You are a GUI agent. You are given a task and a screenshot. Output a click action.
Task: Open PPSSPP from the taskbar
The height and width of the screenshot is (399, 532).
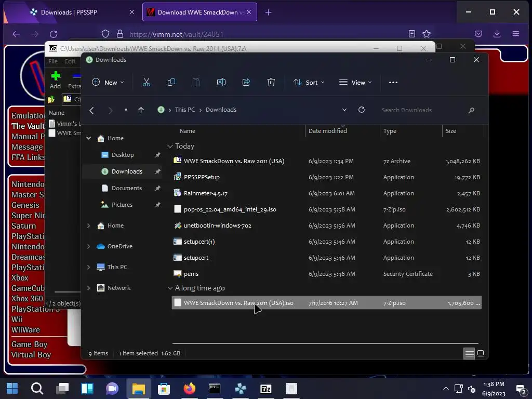240,389
